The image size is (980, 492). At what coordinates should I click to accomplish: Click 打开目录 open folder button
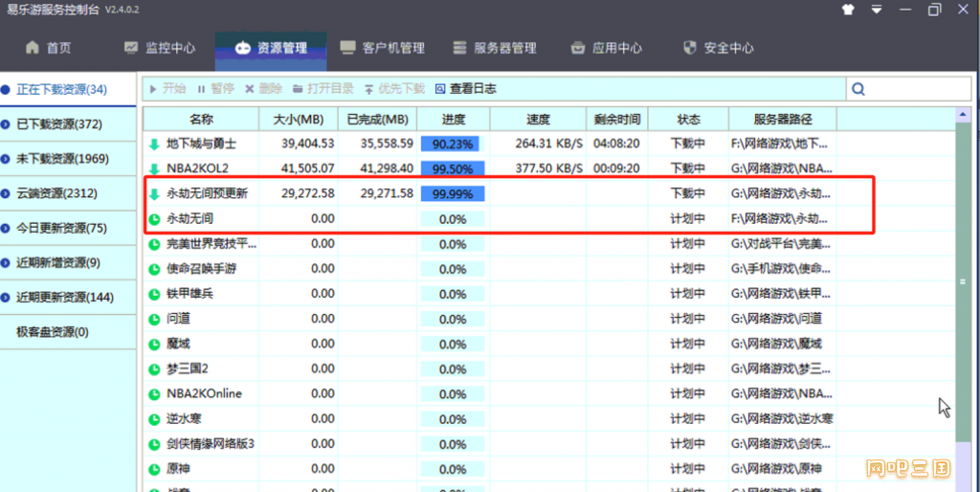point(323,89)
